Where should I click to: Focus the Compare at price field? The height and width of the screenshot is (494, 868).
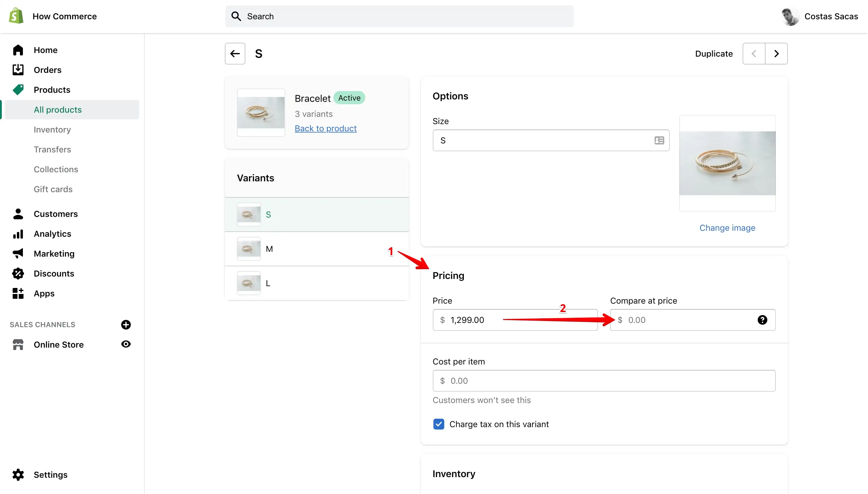tap(693, 320)
